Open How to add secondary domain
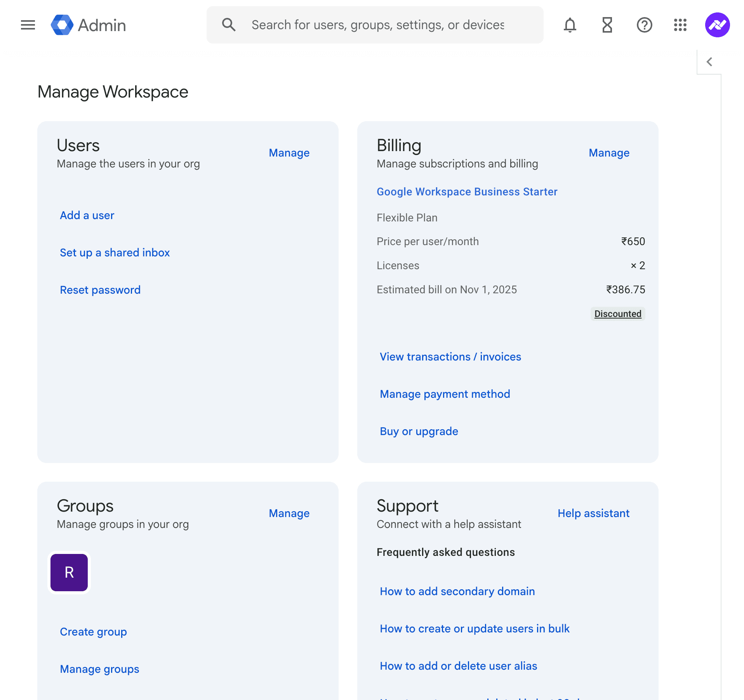 point(457,591)
